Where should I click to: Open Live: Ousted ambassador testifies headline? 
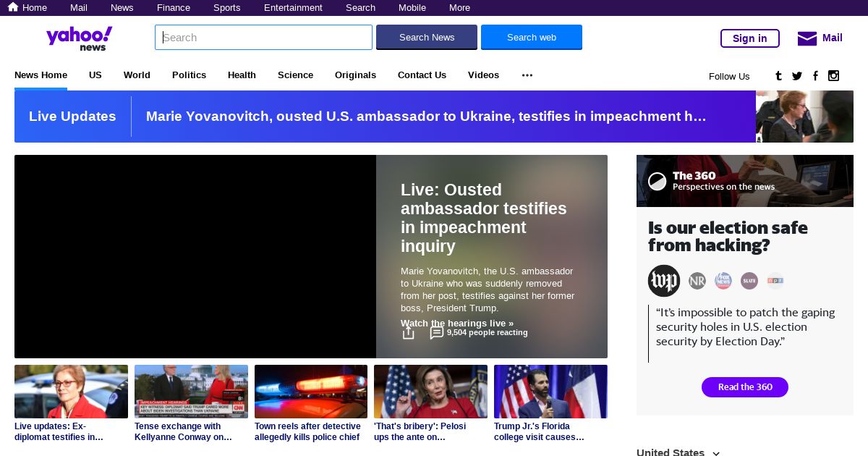[484, 218]
